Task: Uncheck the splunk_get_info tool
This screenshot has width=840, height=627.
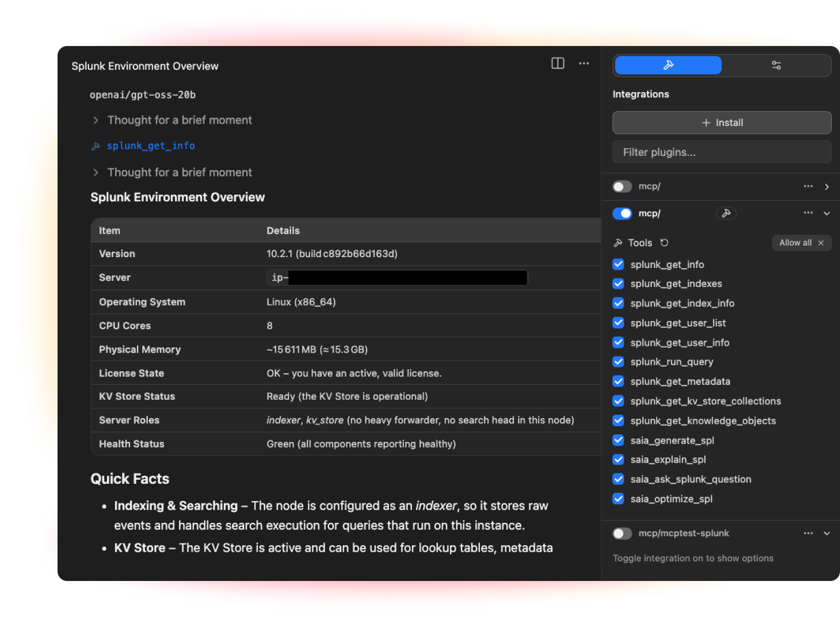Action: click(618, 265)
